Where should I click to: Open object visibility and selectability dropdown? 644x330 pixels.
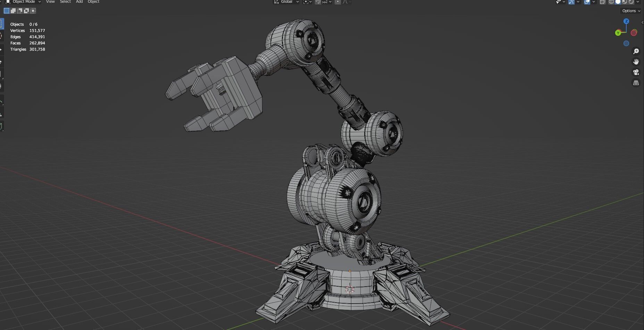(x=561, y=2)
